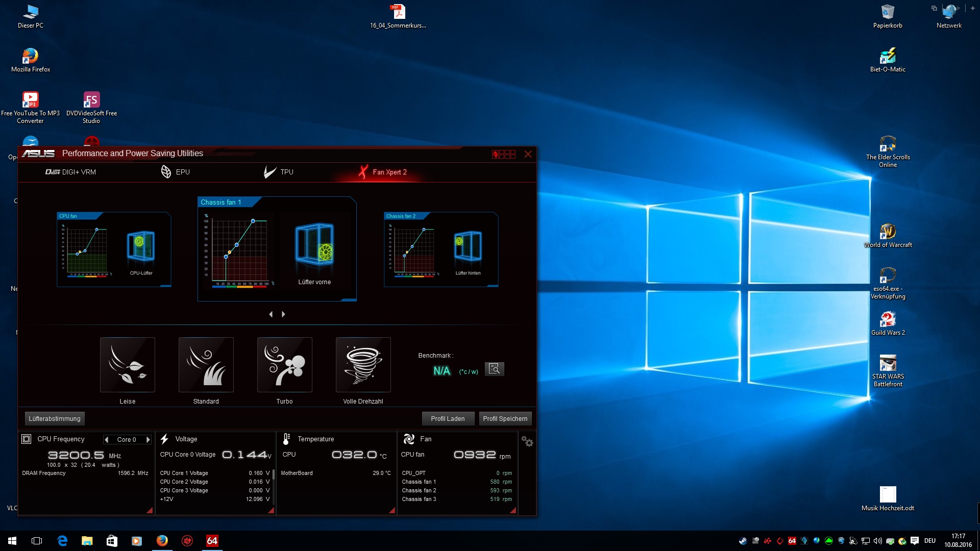Open monitor settings gear icon
This screenshot has width=980, height=551.
[527, 442]
